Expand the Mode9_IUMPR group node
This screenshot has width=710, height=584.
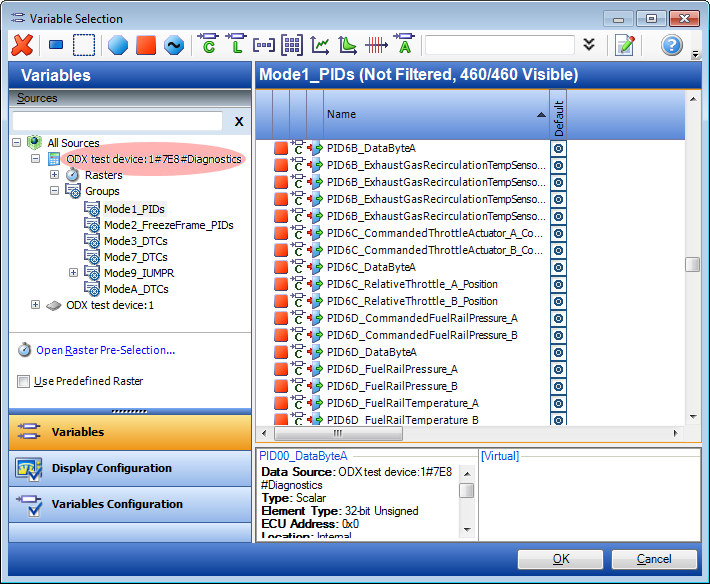[73, 272]
